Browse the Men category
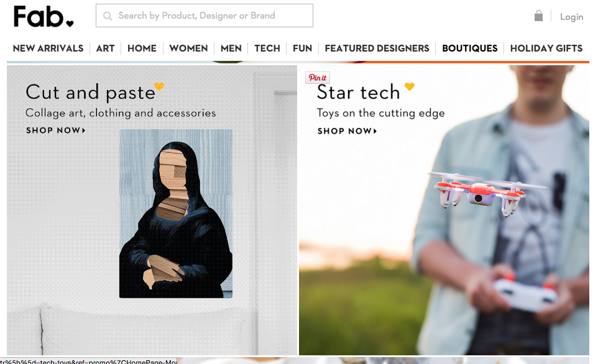 [x=231, y=48]
